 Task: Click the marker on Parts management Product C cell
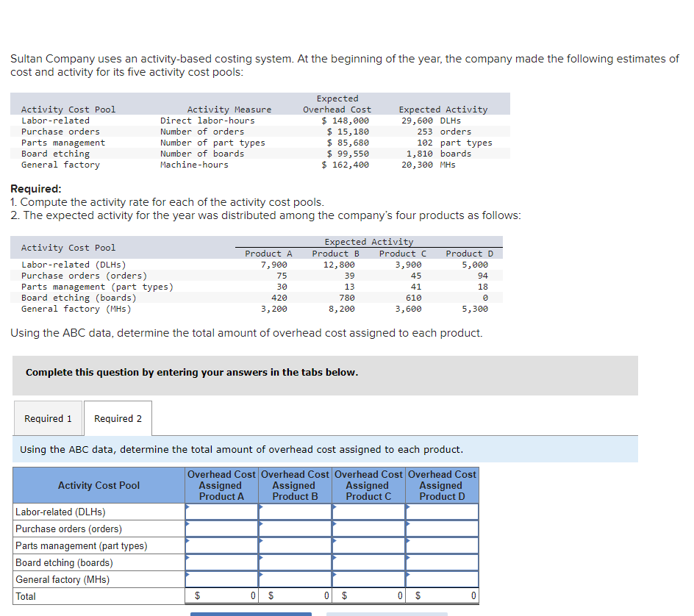(x=334, y=542)
